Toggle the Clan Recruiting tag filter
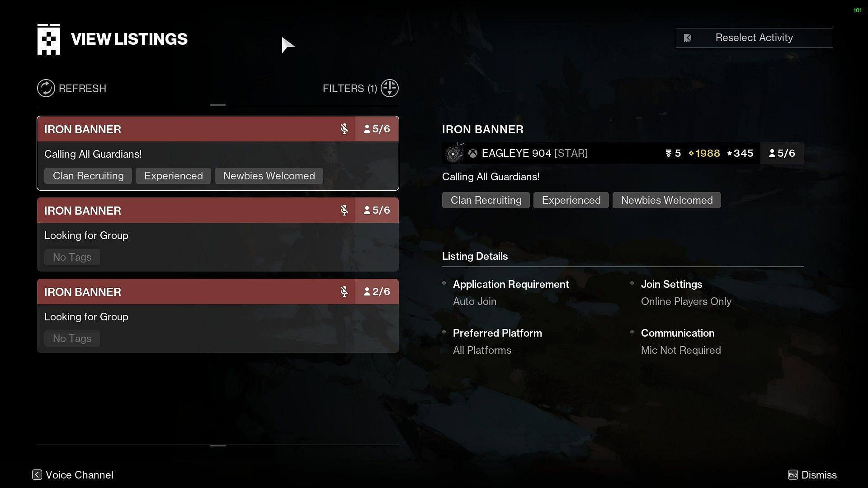 click(x=88, y=175)
